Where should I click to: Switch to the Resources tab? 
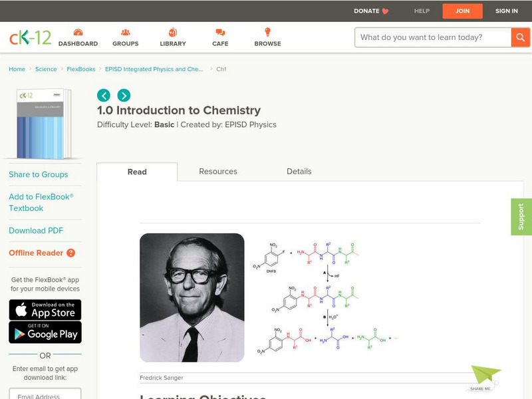(x=217, y=172)
